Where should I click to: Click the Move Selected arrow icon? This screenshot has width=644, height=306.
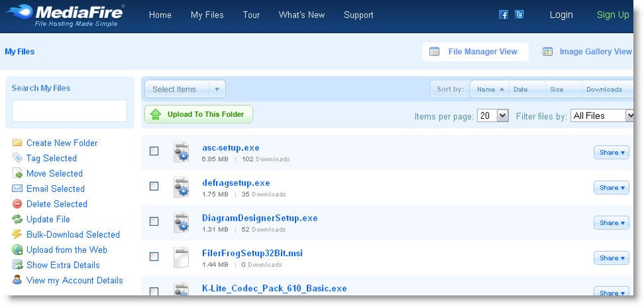tap(17, 173)
